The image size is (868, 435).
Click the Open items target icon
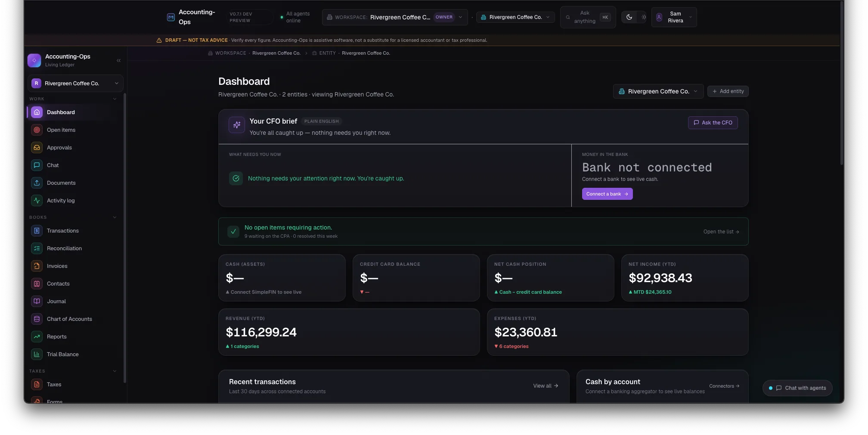37,130
